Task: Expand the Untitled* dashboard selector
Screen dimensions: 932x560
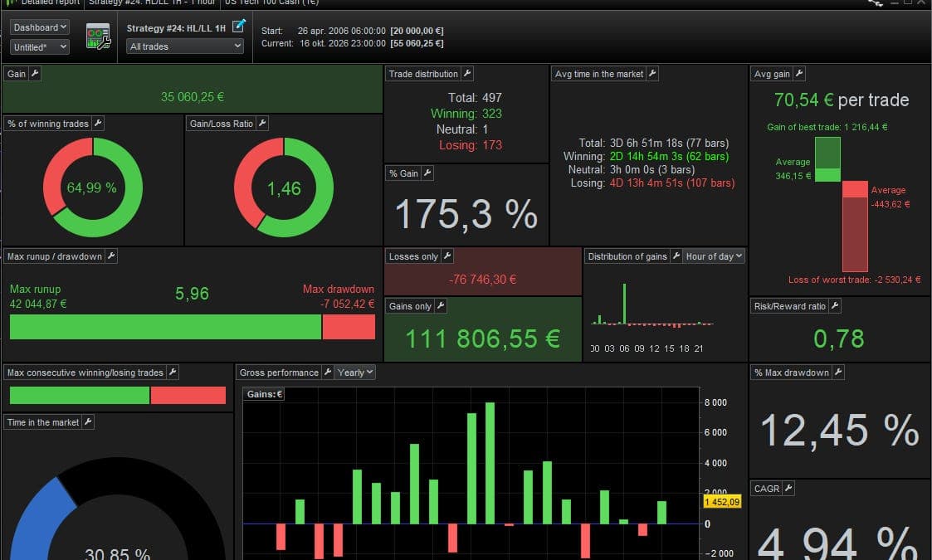Action: tap(39, 47)
